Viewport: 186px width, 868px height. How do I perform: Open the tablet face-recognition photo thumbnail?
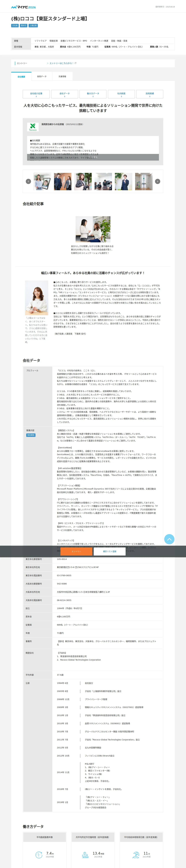pyautogui.click(x=43, y=181)
